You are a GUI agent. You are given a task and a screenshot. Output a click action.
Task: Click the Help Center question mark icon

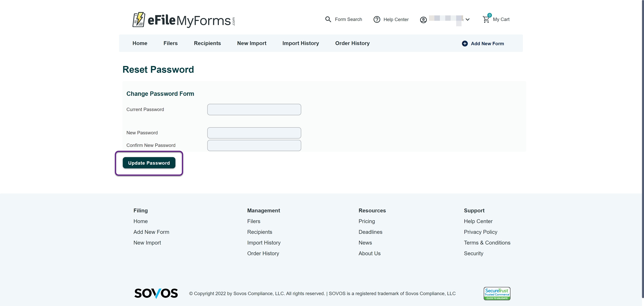(377, 19)
